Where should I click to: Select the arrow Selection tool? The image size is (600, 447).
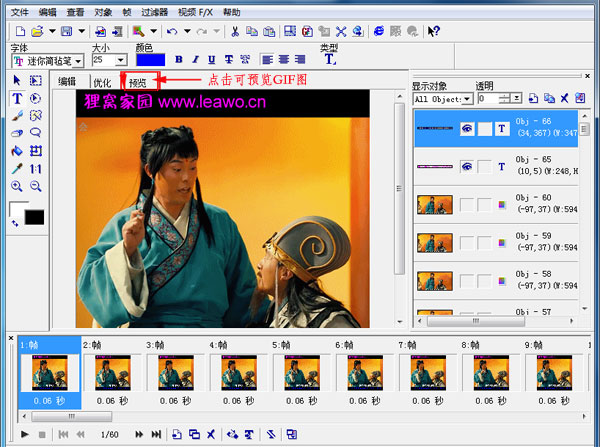(x=16, y=80)
